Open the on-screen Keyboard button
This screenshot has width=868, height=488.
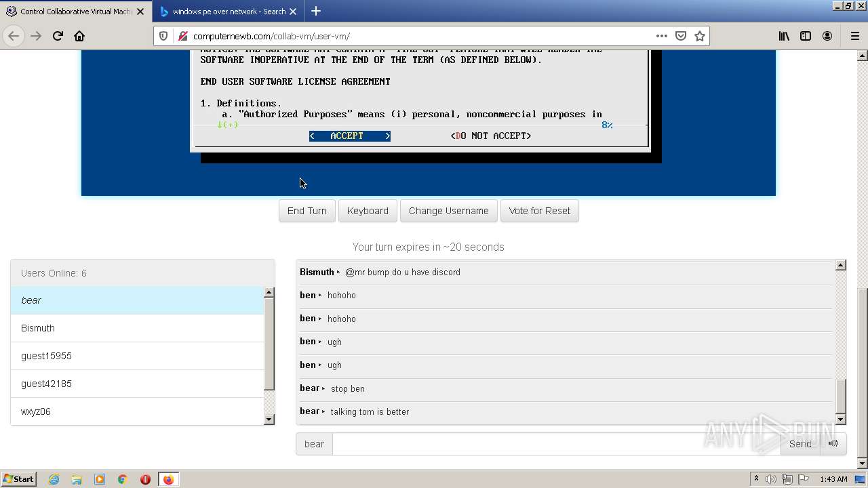(368, 211)
